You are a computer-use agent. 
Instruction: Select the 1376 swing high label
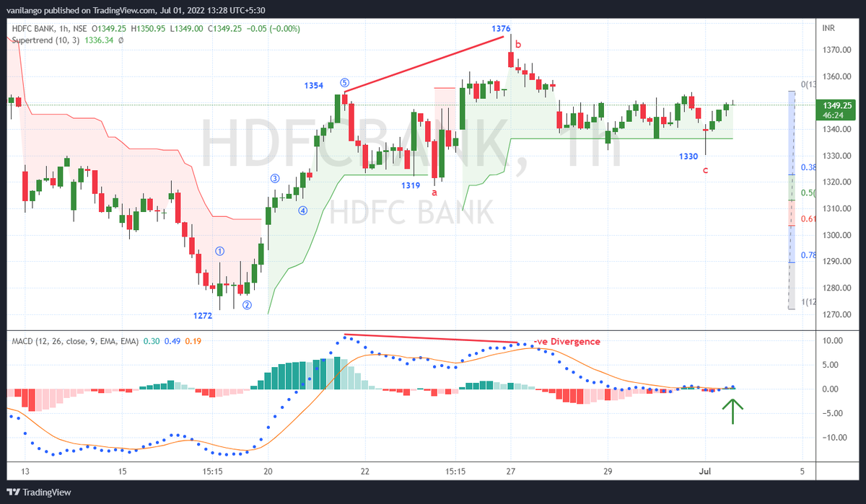point(501,28)
